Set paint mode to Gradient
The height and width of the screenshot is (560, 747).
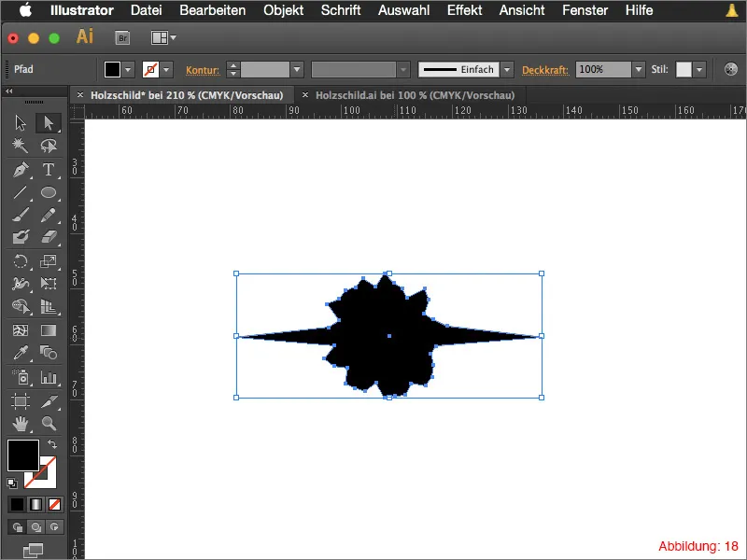35,504
